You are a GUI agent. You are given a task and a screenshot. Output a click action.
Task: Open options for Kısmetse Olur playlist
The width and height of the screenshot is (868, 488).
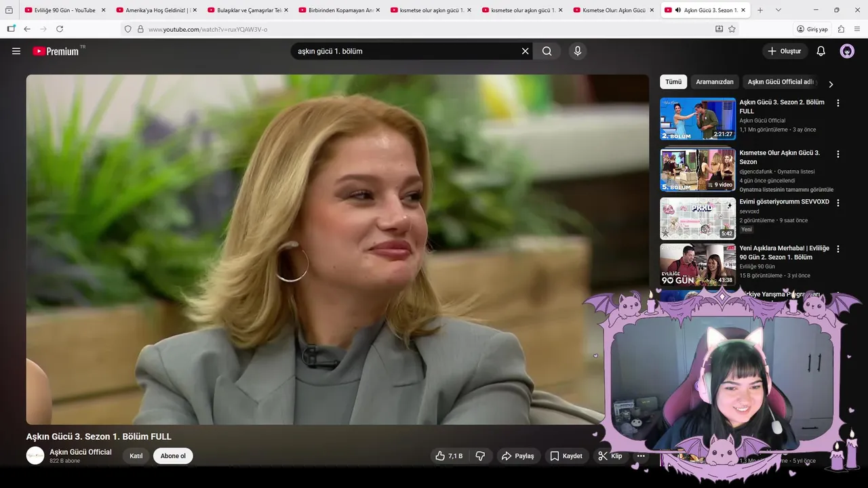click(x=838, y=154)
